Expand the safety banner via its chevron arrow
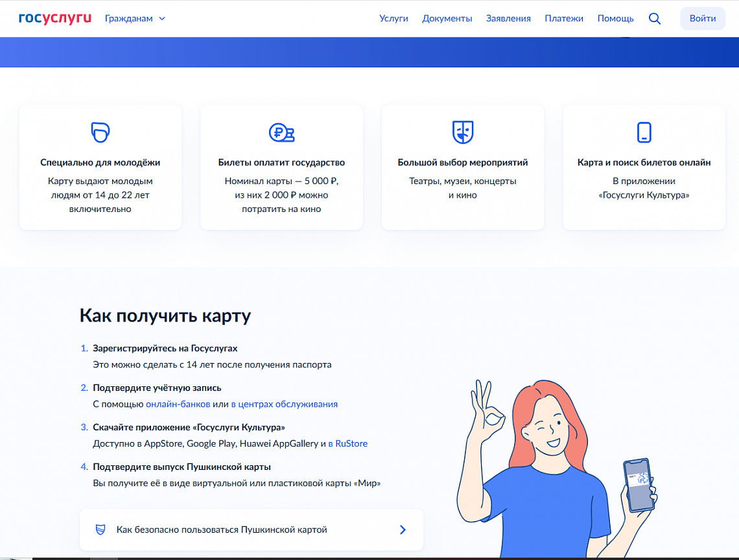The image size is (739, 560). 403,530
